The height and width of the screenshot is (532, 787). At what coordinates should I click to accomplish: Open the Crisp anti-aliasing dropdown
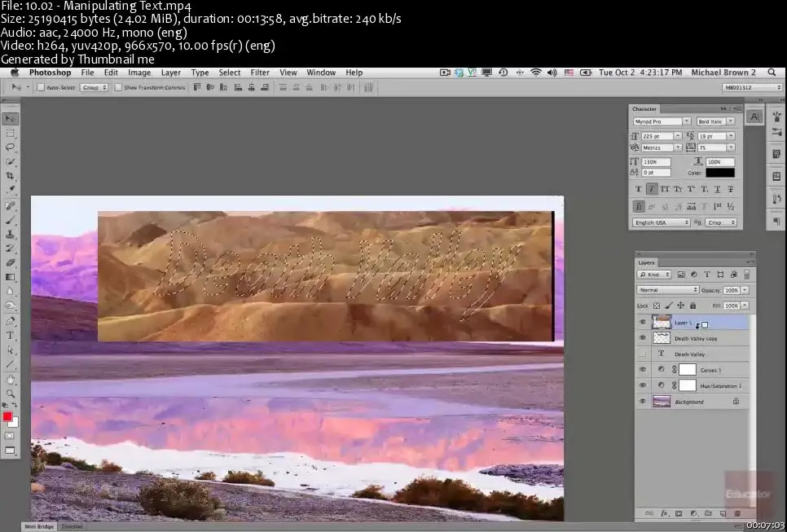(721, 222)
